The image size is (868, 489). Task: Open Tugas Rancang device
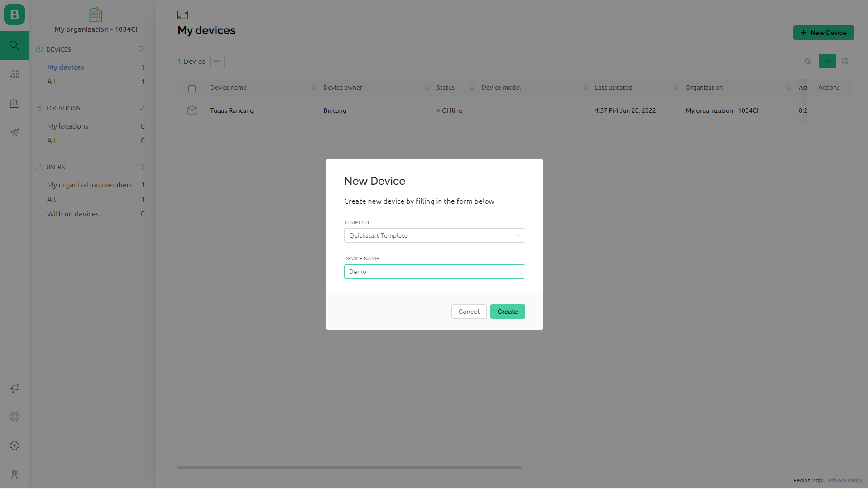pyautogui.click(x=231, y=110)
